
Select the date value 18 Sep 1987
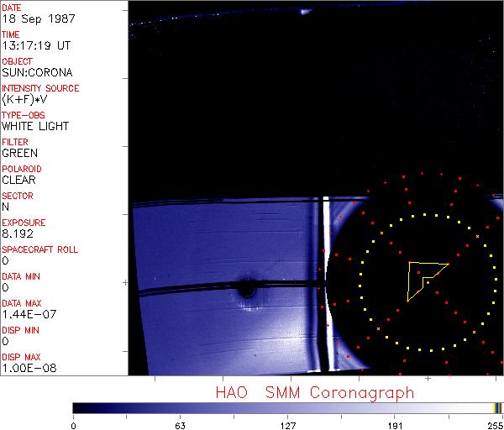point(33,18)
